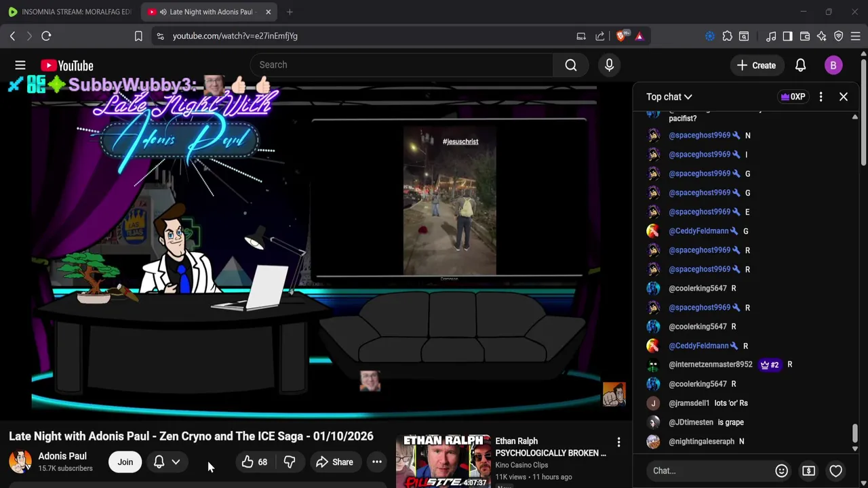Select @JDtimesten message "is grape"

point(731,422)
